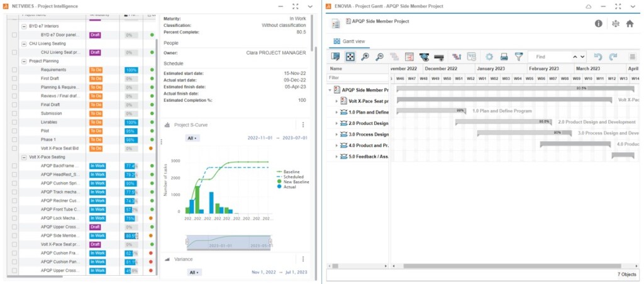Tick the checkbox for Requirements row
This screenshot has height=284, width=644.
(x=14, y=70)
